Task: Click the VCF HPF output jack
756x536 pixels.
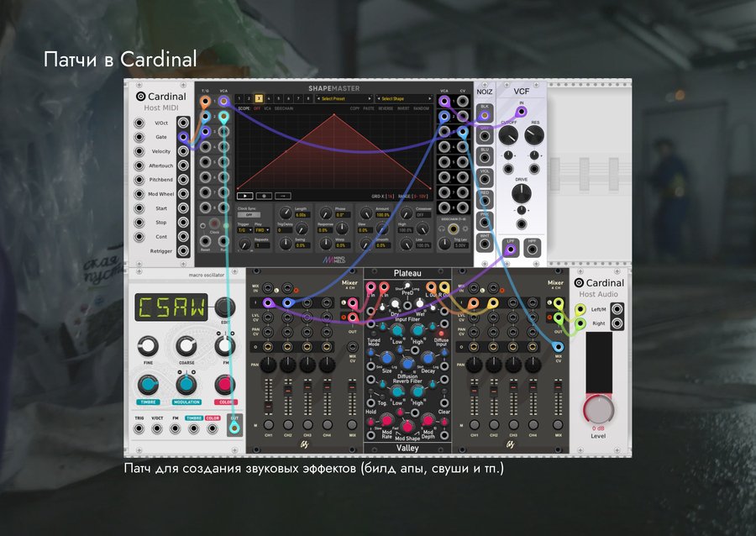Action: point(532,250)
